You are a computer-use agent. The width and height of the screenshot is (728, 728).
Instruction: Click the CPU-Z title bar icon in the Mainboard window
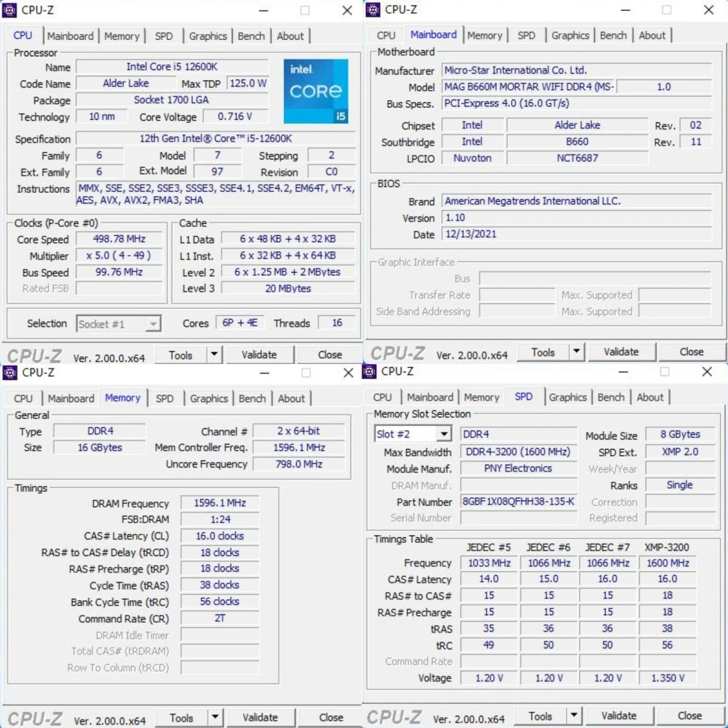[372, 10]
